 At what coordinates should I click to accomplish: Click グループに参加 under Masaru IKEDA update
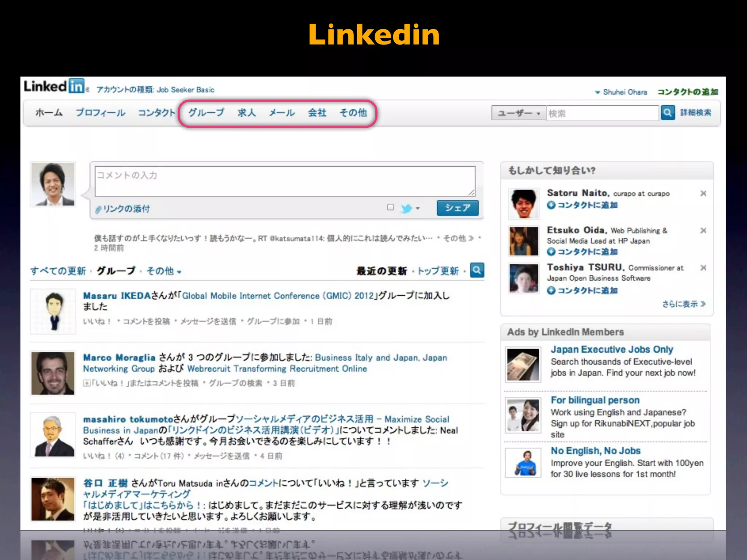[273, 321]
